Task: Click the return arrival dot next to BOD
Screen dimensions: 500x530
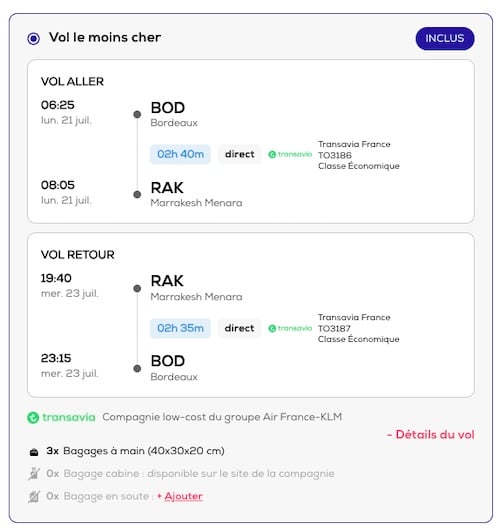Action: click(x=137, y=368)
